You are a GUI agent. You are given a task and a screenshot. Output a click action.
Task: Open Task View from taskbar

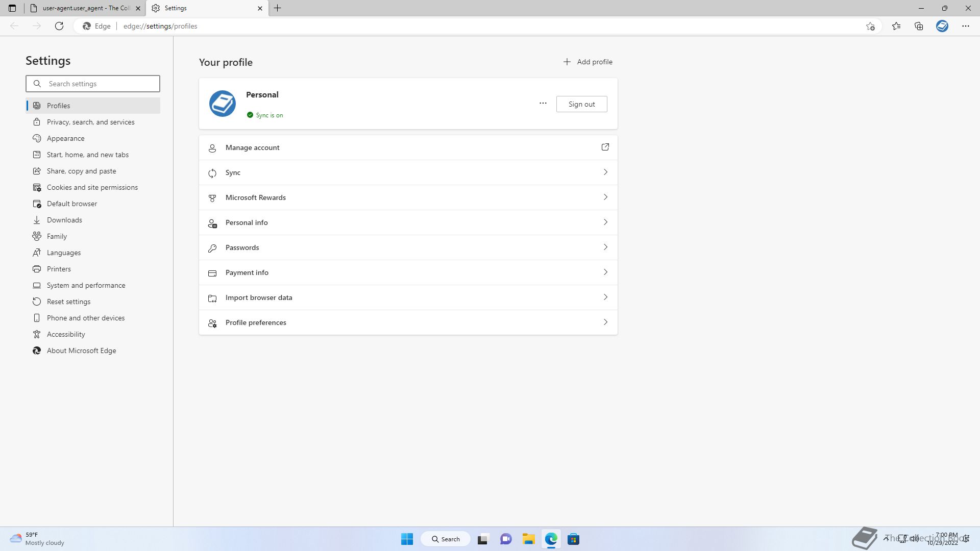483,539
